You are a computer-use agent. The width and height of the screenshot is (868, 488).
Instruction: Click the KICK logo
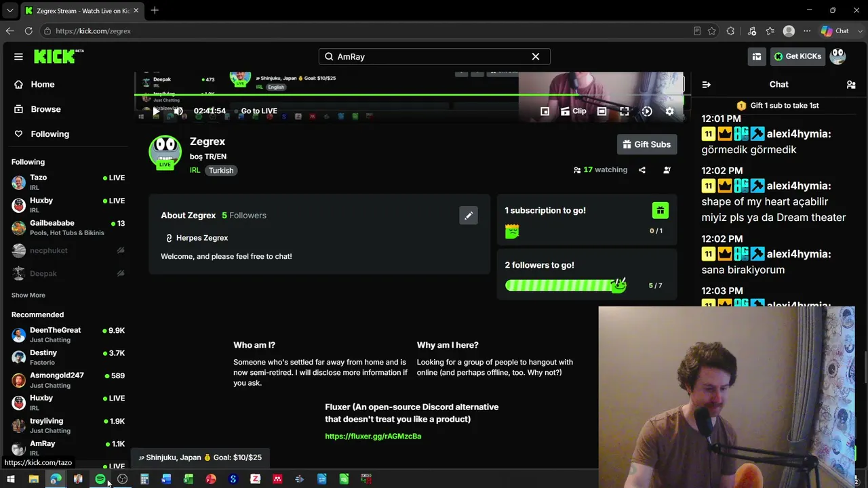[58, 56]
